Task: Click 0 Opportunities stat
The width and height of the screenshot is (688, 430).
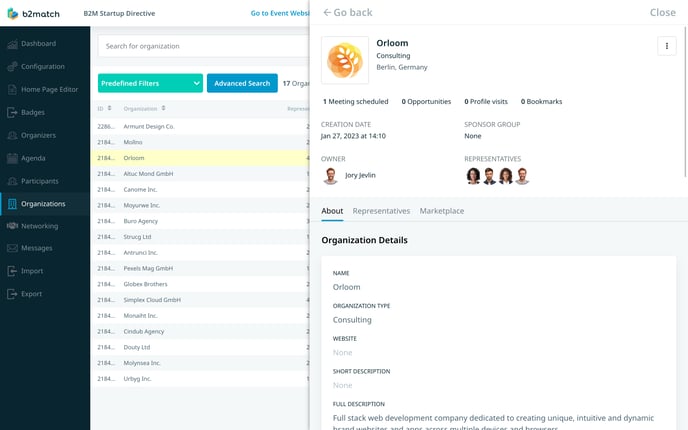Action: [x=426, y=101]
